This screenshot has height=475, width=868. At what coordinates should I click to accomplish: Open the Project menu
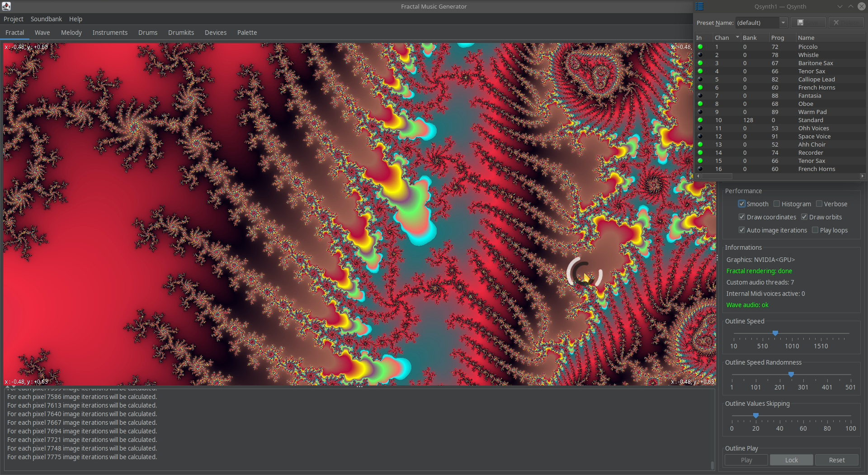click(x=14, y=19)
